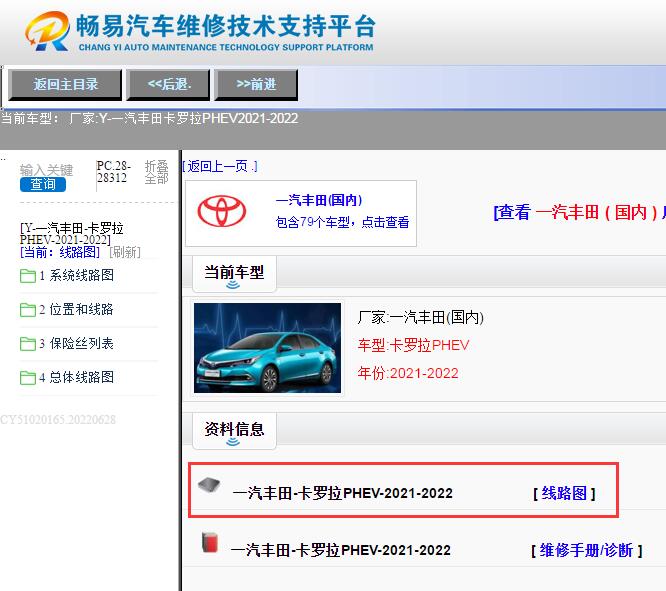This screenshot has height=591, width=666.
Task: Click 当前：线路图 sidebar label
Action: click(60, 252)
